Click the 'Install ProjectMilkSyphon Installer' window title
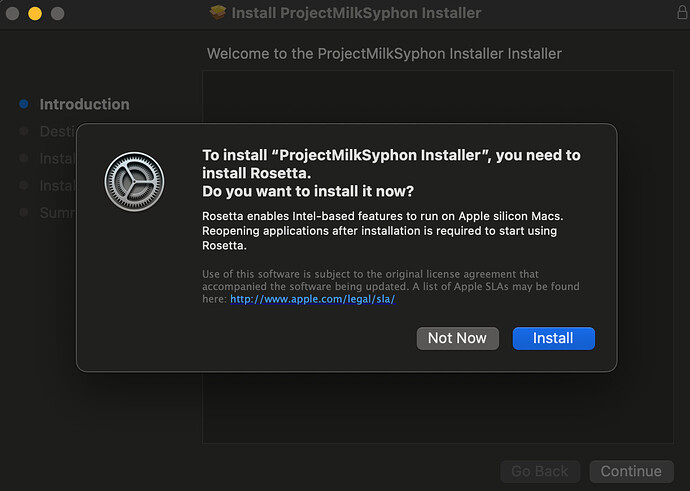The height and width of the screenshot is (491, 690). [356, 13]
